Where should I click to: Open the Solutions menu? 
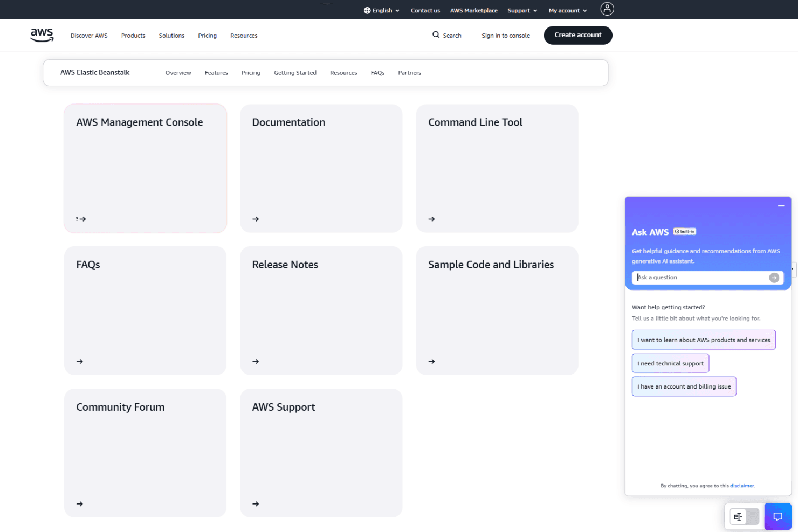[x=171, y=36]
